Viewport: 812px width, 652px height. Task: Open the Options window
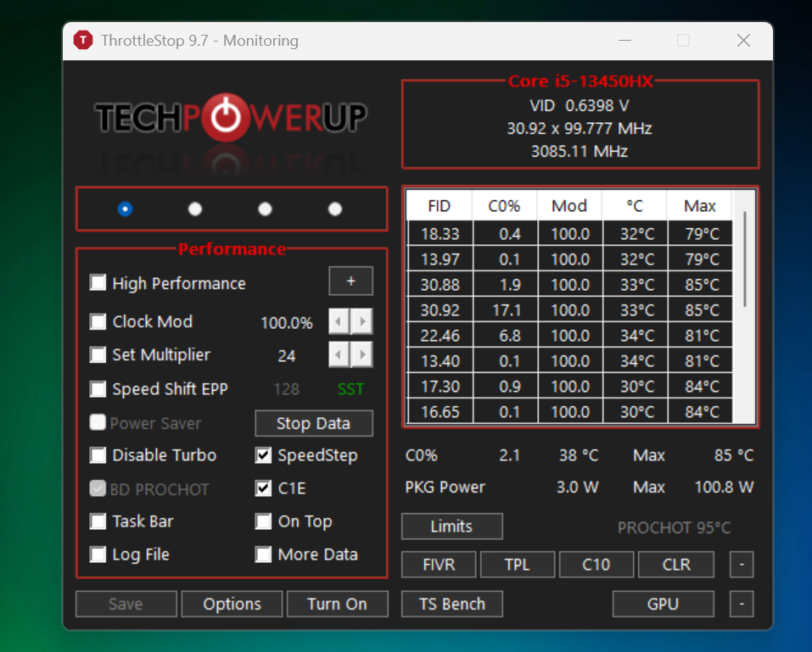(x=232, y=604)
